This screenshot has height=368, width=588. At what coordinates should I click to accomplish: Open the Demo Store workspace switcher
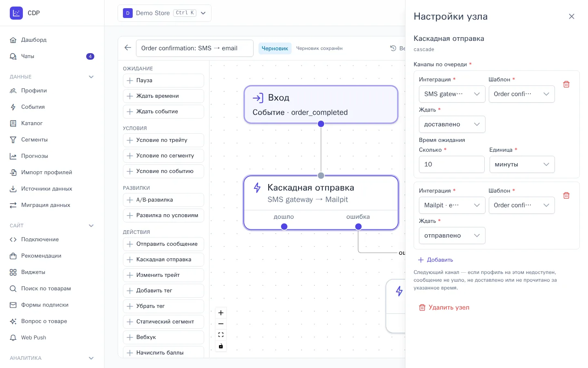tap(165, 13)
